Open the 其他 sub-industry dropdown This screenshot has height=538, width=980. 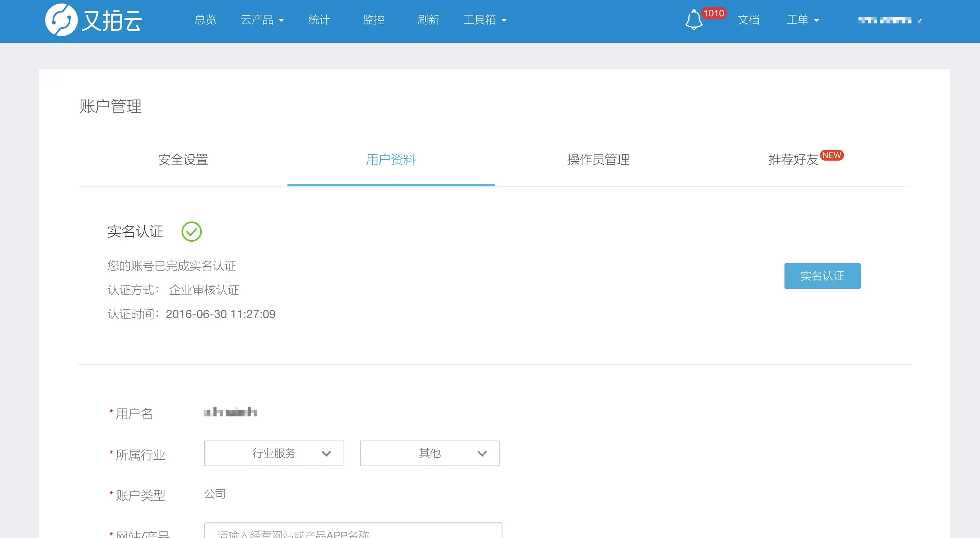pyautogui.click(x=430, y=453)
